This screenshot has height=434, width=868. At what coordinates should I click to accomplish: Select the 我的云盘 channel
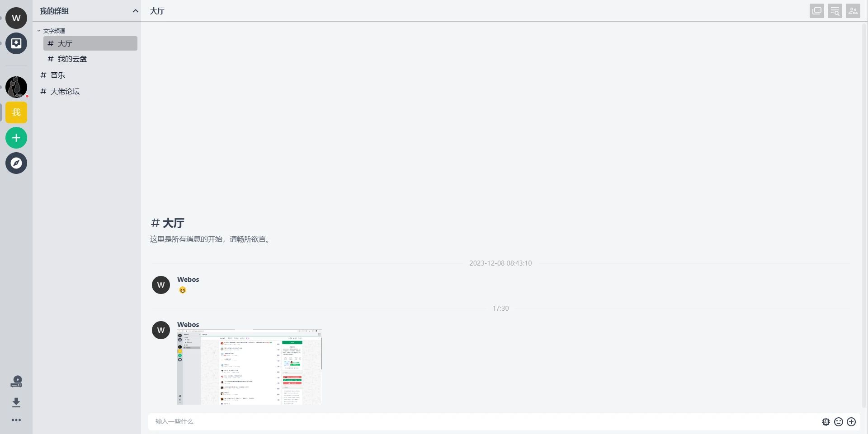point(72,59)
